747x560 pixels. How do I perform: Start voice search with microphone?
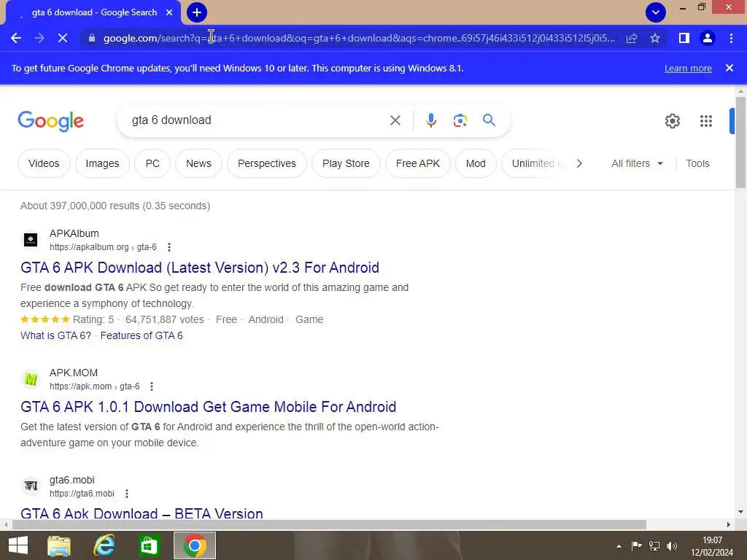point(431,120)
